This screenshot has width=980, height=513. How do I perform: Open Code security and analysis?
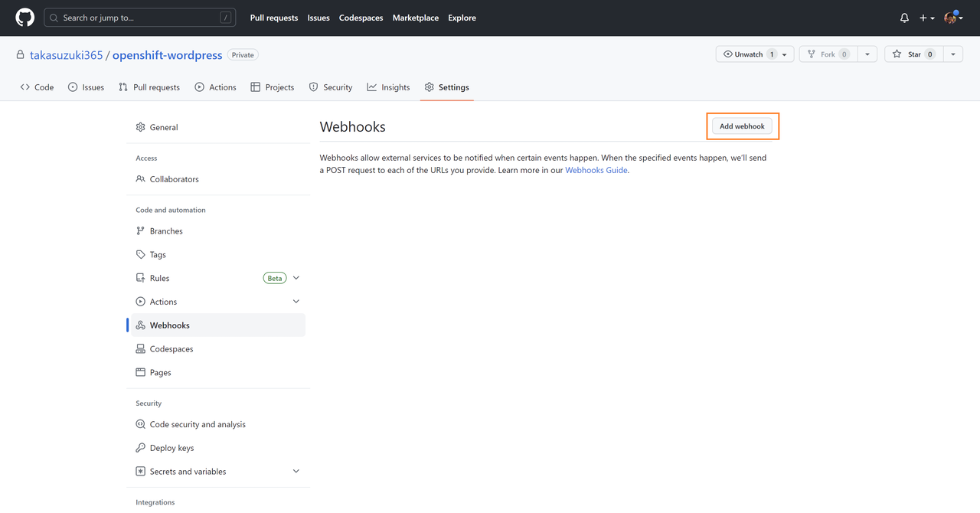click(218, 424)
